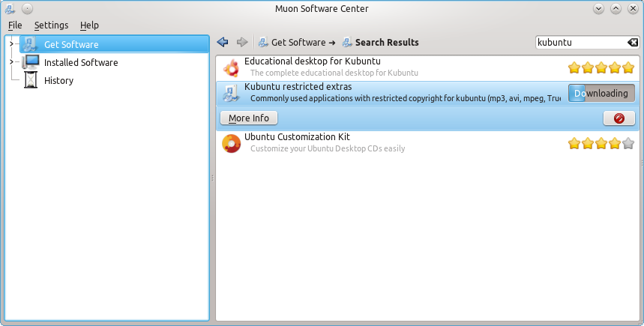Click the forward arrow navigation icon

tap(241, 42)
